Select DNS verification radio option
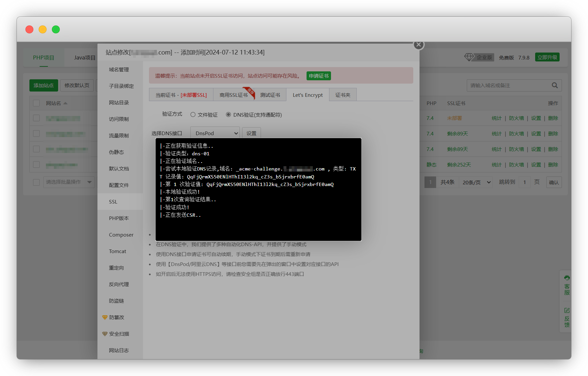The image size is (588, 376). [x=228, y=115]
